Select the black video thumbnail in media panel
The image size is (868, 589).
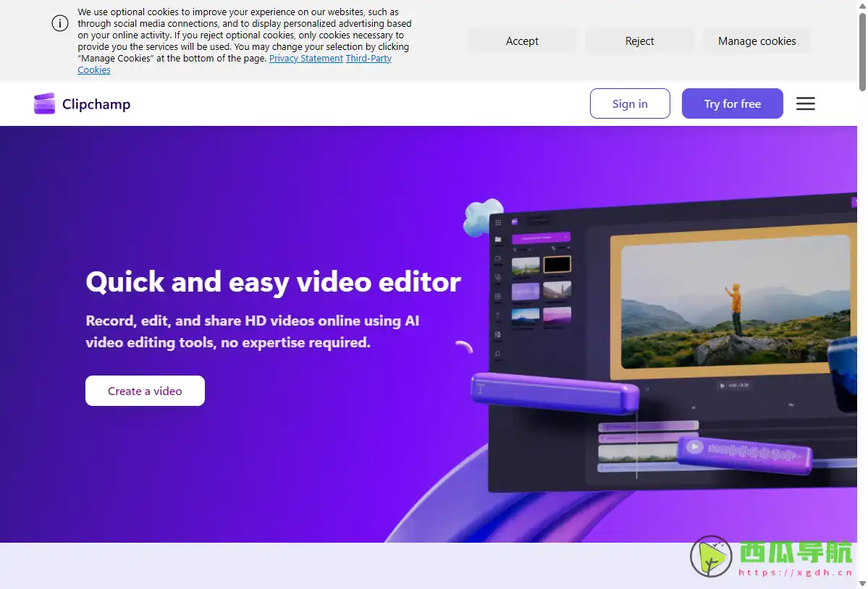[x=557, y=265]
